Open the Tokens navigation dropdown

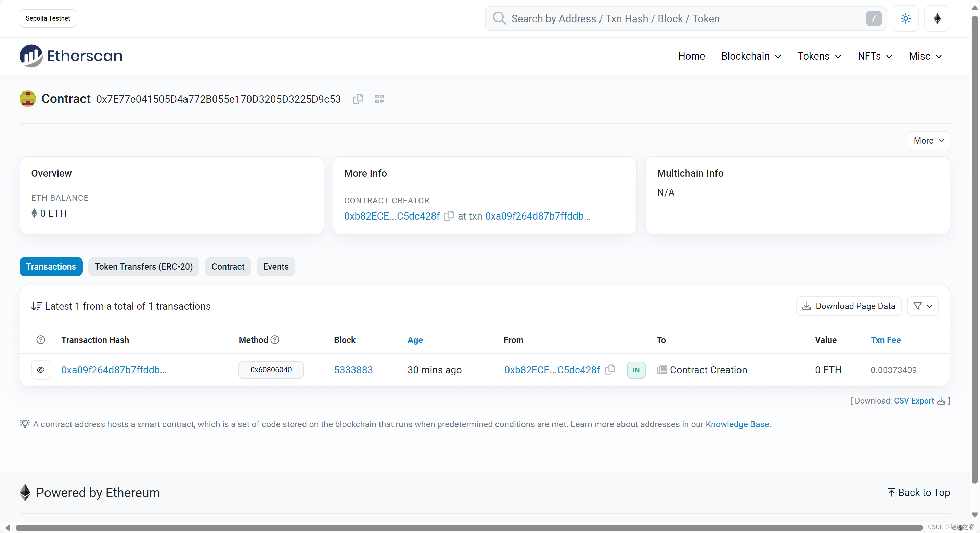[819, 56]
